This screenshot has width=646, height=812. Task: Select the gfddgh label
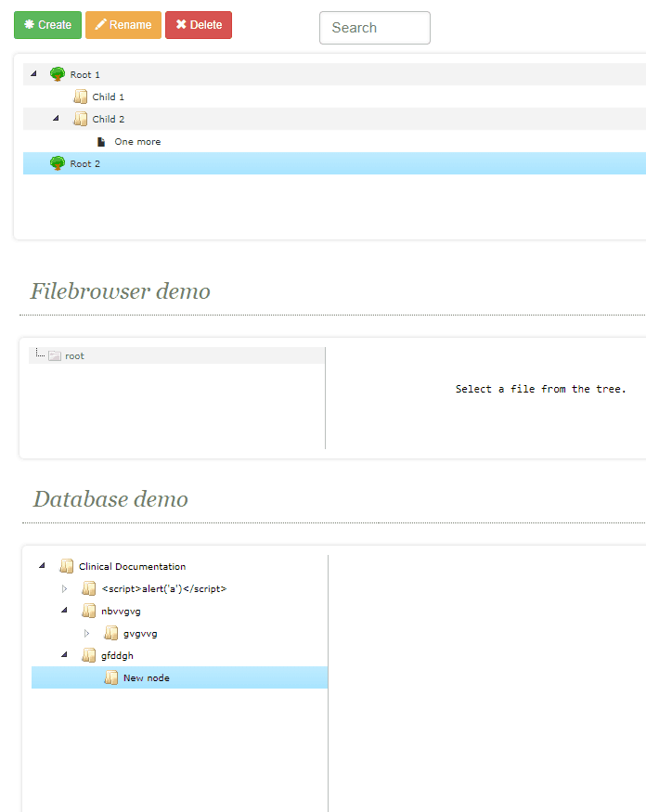pos(117,655)
